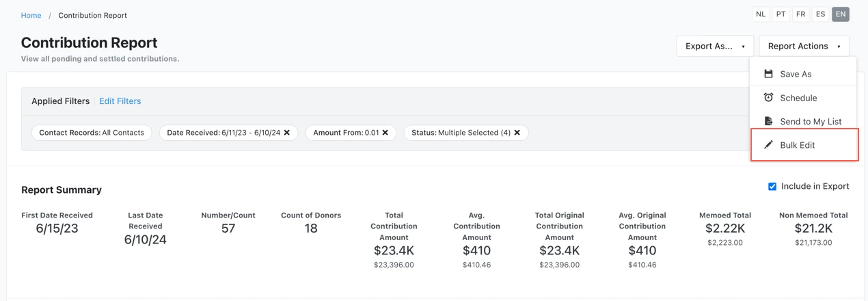Viewport: 868px width, 301px height.
Task: Switch language to NL
Action: click(x=761, y=14)
